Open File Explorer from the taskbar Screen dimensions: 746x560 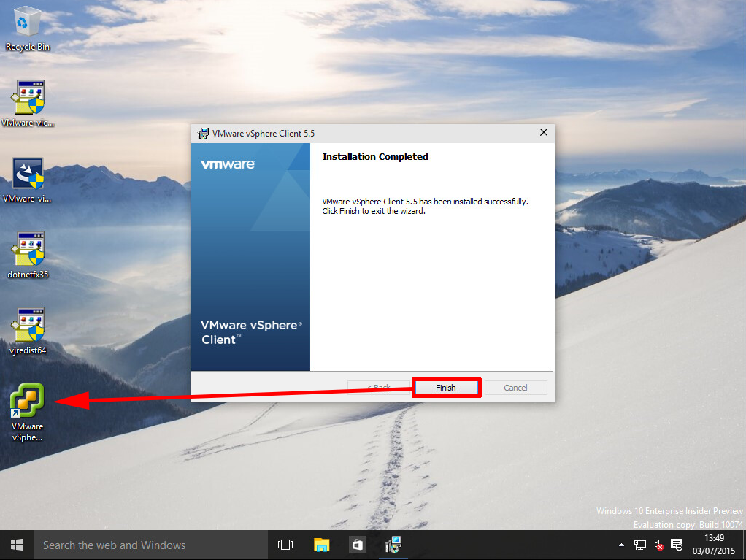[322, 545]
